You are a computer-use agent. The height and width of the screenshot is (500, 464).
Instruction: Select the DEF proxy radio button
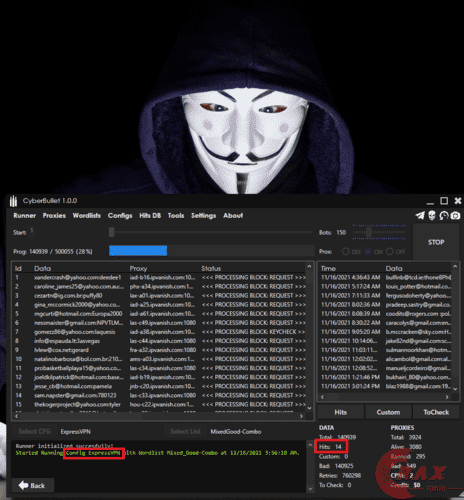pyautogui.click(x=346, y=251)
